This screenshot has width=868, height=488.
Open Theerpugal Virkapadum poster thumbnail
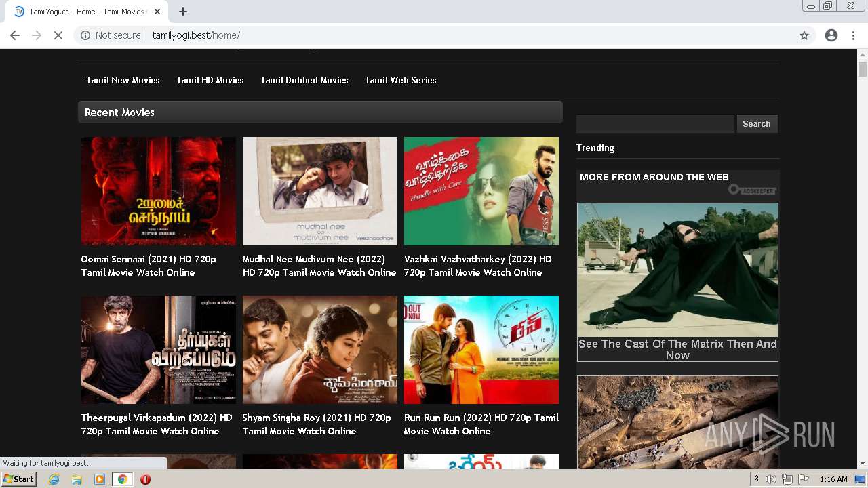(159, 350)
